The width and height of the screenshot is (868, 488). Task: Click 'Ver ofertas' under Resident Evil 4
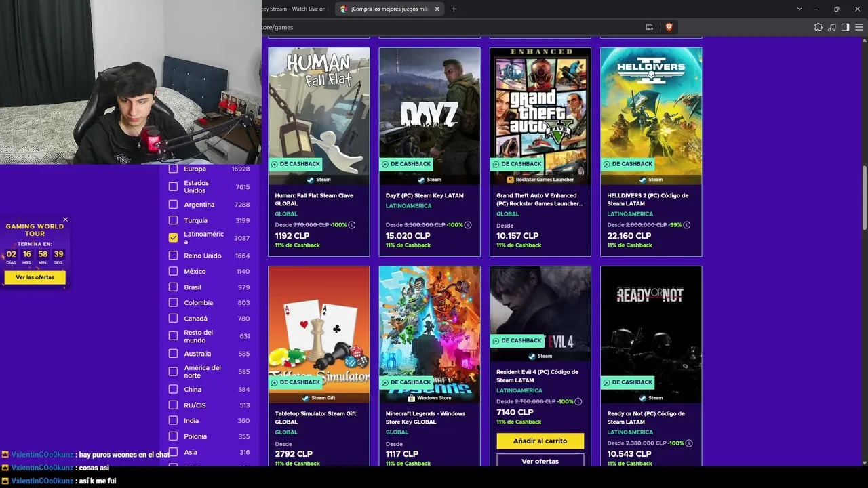tap(540, 461)
